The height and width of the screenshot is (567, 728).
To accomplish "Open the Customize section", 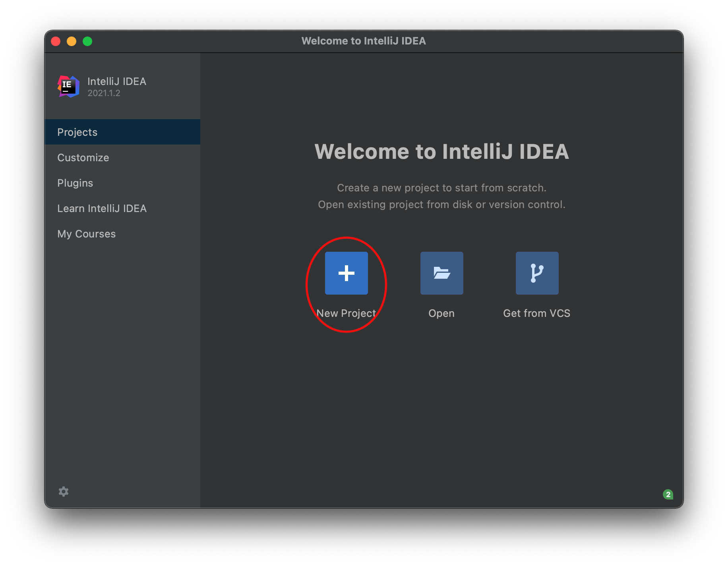I will pyautogui.click(x=83, y=157).
